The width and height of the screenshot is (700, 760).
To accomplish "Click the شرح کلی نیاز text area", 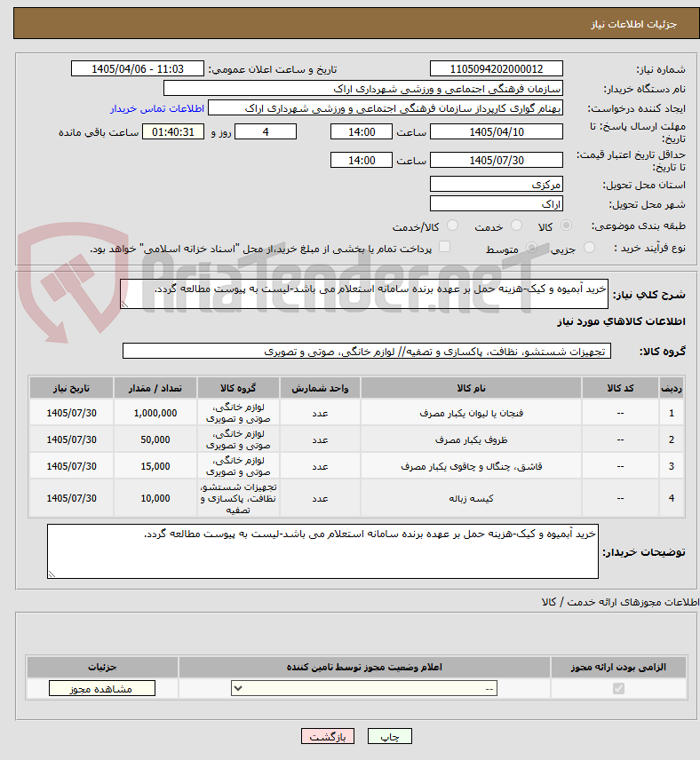I will coord(364,294).
